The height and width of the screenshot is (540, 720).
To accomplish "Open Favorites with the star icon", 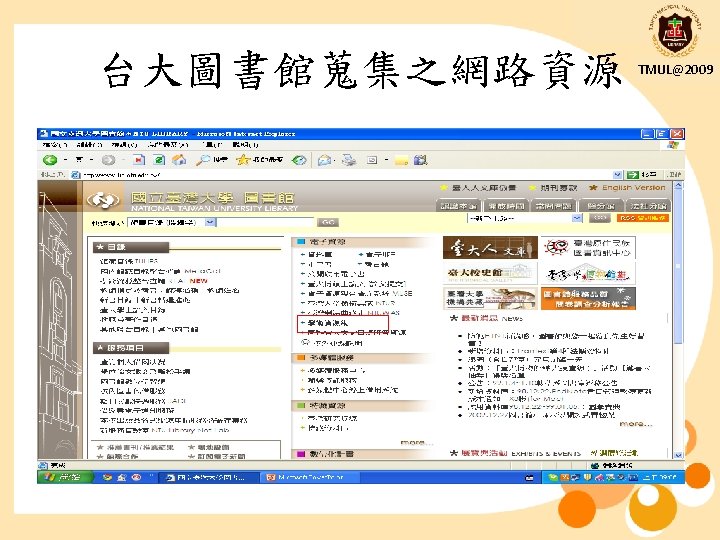I will 243,160.
